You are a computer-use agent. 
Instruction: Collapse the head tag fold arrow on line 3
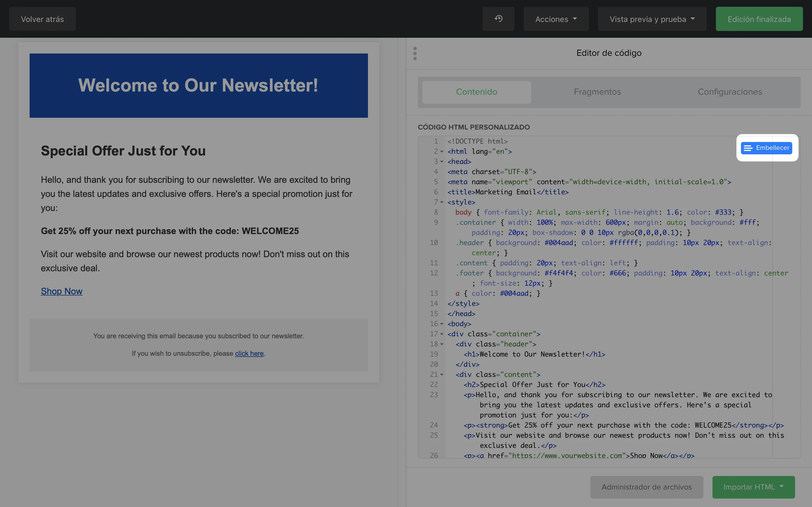click(x=442, y=162)
